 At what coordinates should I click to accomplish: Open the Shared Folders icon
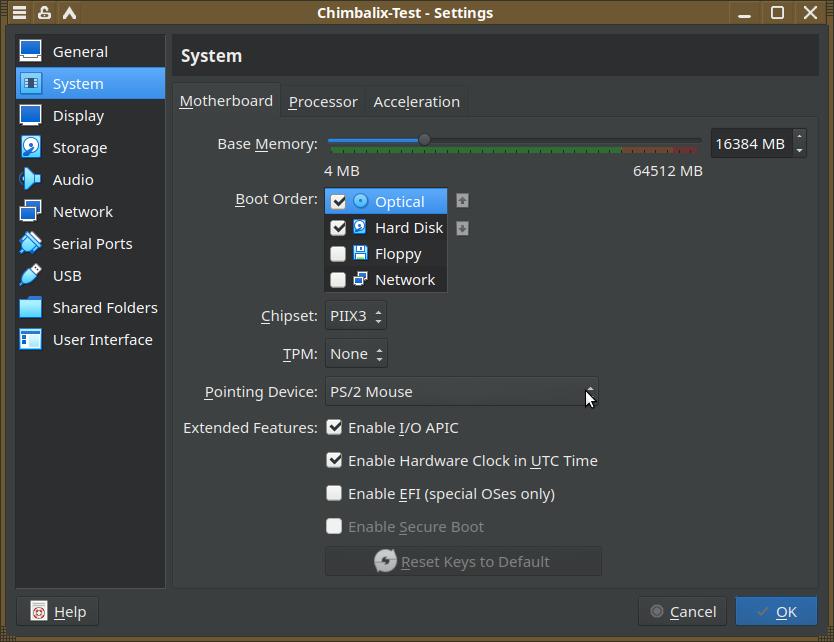pyautogui.click(x=31, y=308)
